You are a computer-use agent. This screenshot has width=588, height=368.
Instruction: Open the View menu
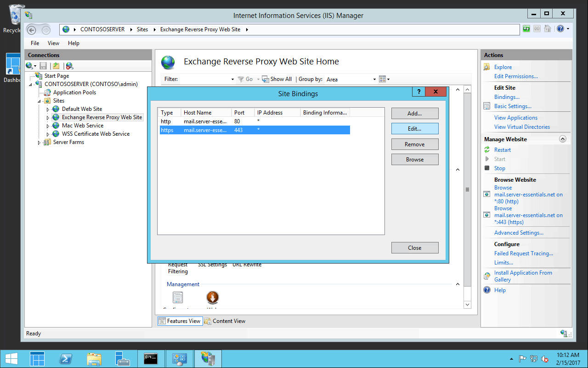(54, 43)
